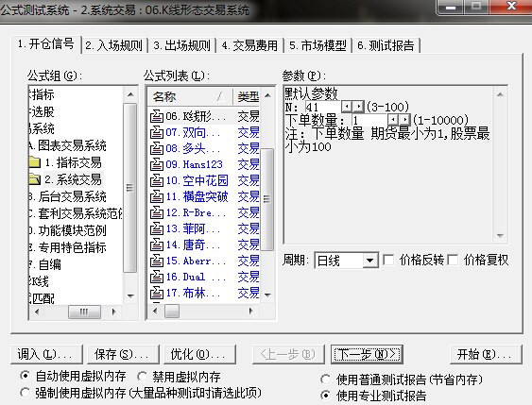Click the N value input field
The height and width of the screenshot is (405, 532).
[322, 107]
